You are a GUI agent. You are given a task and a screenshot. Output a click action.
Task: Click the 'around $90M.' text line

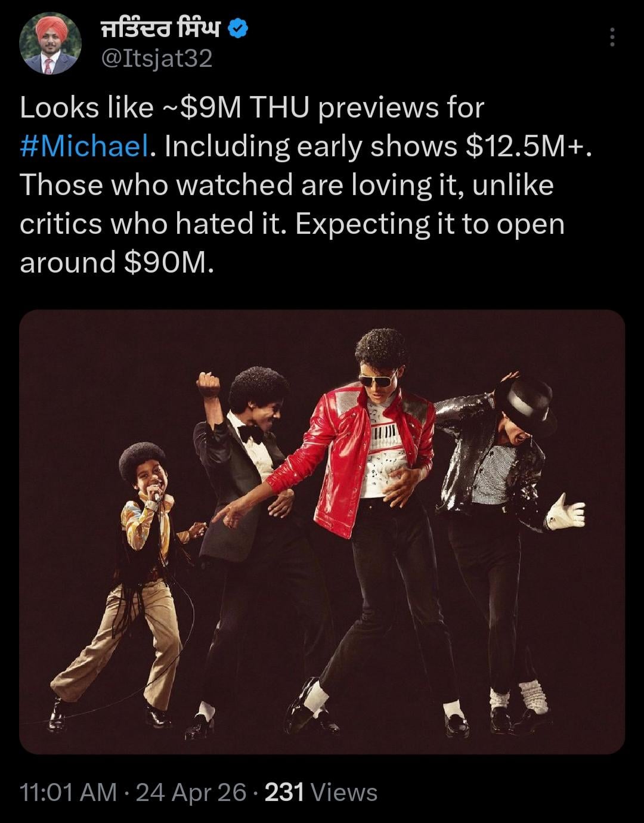tap(116, 262)
